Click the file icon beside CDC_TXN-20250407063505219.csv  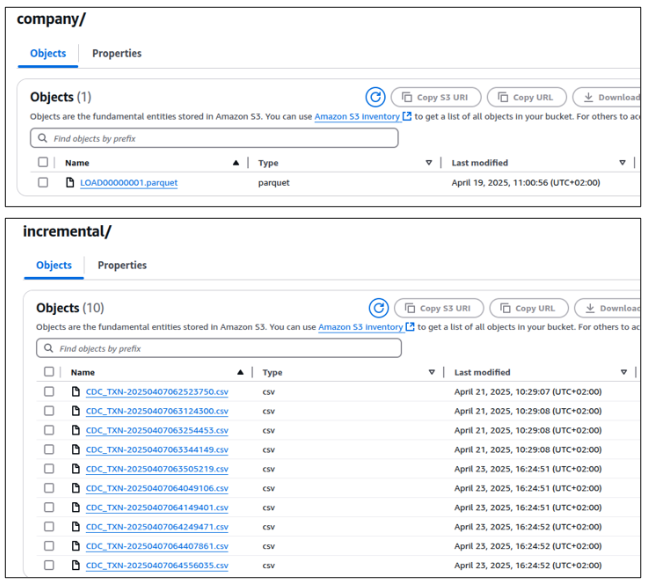(76, 469)
